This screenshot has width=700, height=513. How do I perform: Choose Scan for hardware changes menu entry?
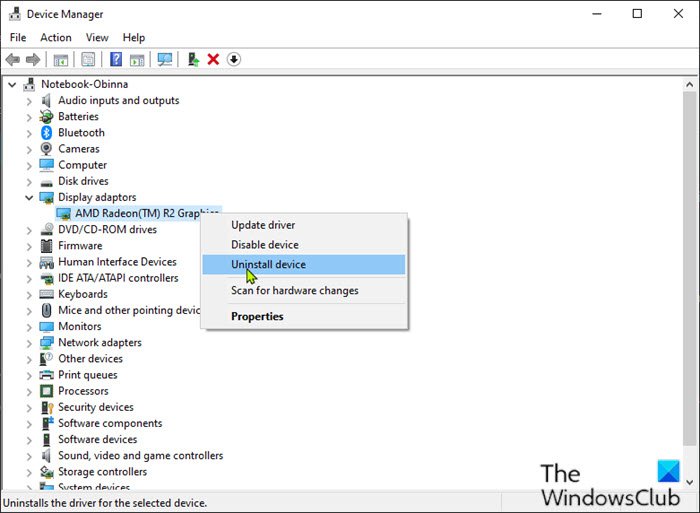click(304, 290)
